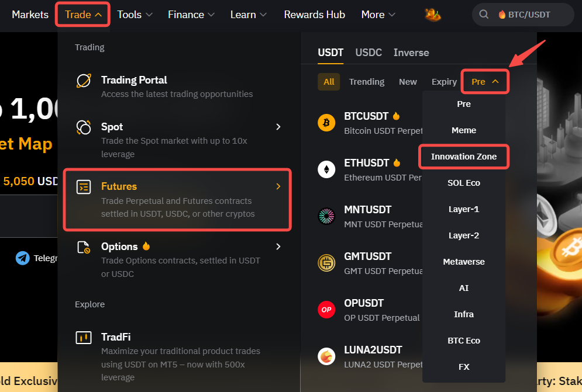This screenshot has width=582, height=392.
Task: Click the Telegram icon
Action: (23, 258)
